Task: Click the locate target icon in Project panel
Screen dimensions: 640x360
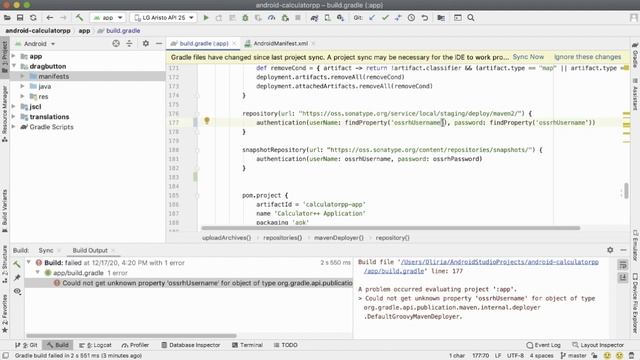Action: coord(116,43)
